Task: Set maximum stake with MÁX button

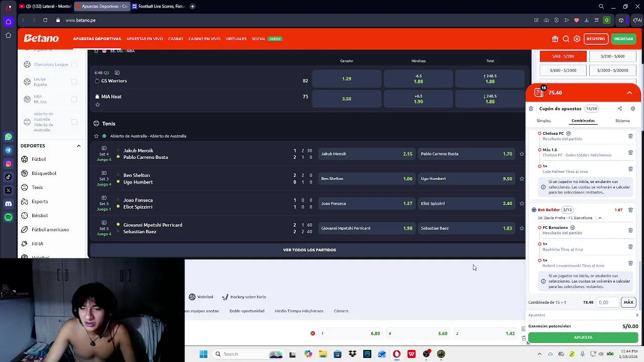Action: 628,302
